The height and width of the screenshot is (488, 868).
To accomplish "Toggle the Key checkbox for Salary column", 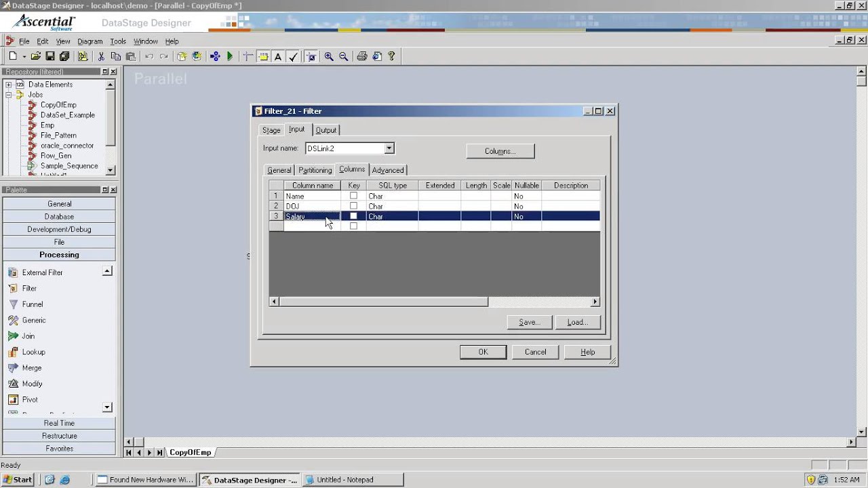I will 353,216.
